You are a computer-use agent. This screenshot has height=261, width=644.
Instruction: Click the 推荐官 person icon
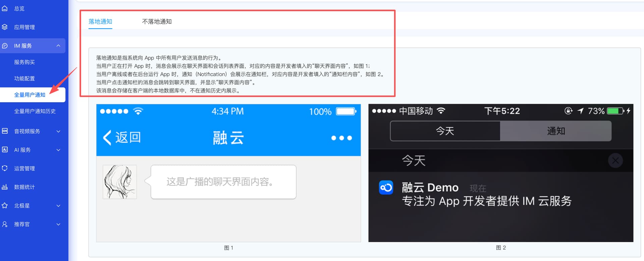5,224
